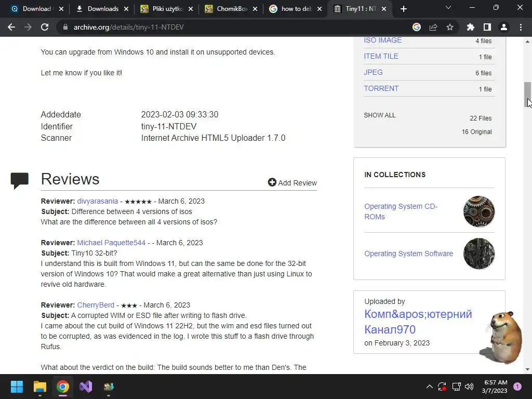The image size is (532, 399).
Task: Open ISO IMAGE download options
Action: click(x=382, y=40)
